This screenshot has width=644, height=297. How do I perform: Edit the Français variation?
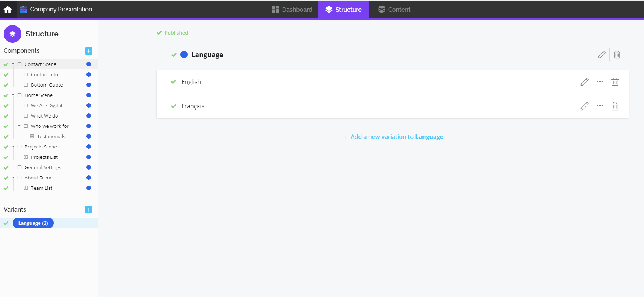(x=585, y=106)
